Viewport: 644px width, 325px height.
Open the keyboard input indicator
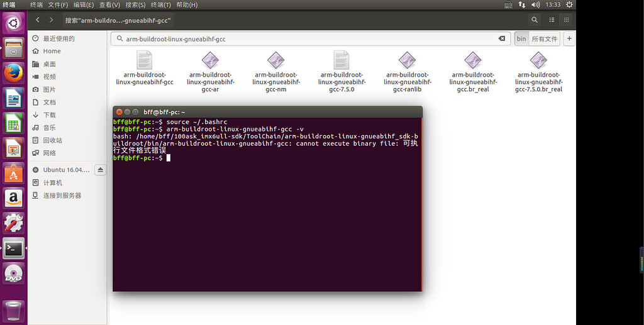(x=508, y=4)
